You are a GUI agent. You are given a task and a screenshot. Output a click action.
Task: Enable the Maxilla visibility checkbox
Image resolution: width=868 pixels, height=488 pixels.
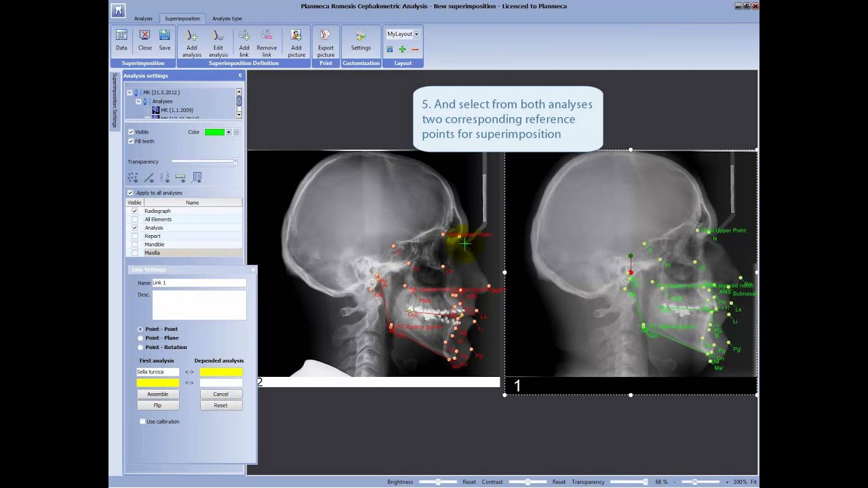(135, 253)
